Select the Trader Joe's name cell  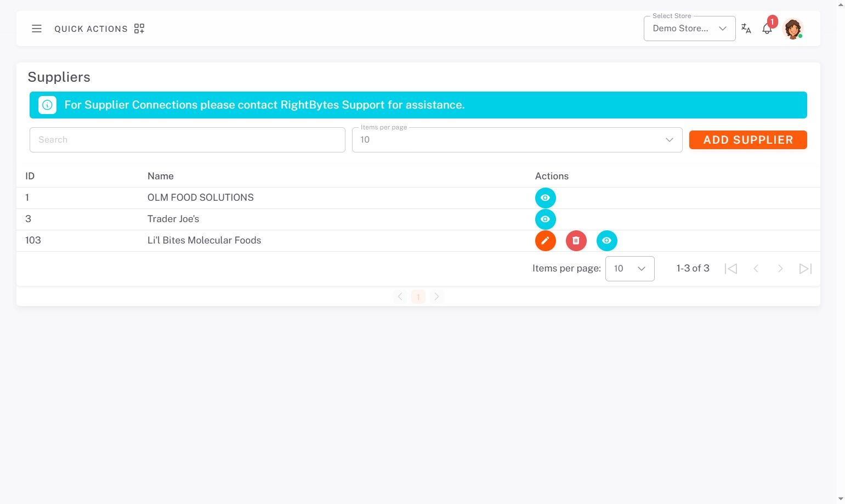click(173, 219)
